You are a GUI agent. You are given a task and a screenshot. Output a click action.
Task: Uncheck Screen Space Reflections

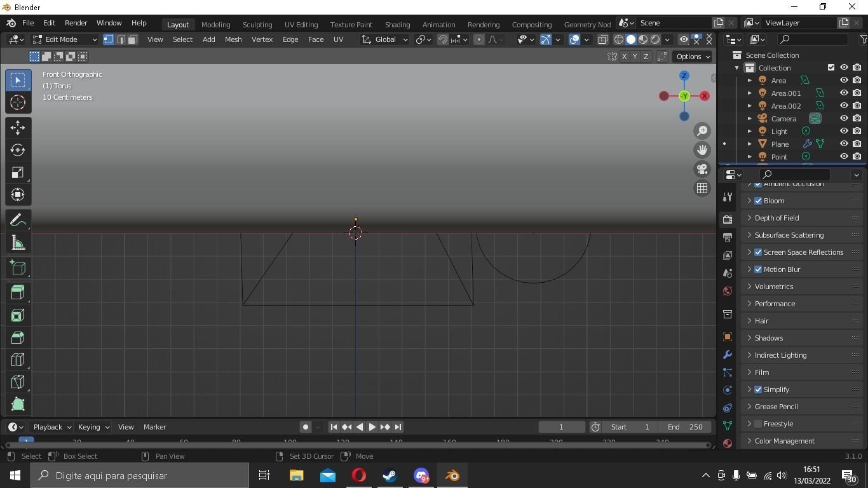[758, 252]
